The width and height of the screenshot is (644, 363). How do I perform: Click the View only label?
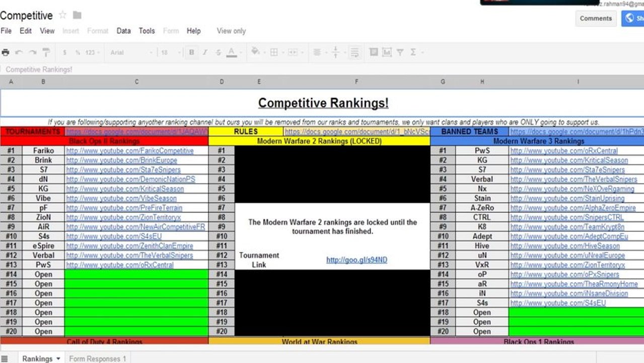tap(231, 31)
